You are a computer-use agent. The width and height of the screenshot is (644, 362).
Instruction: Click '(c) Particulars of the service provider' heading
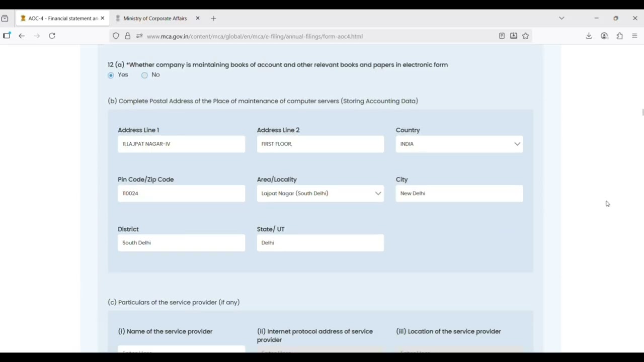tap(174, 302)
